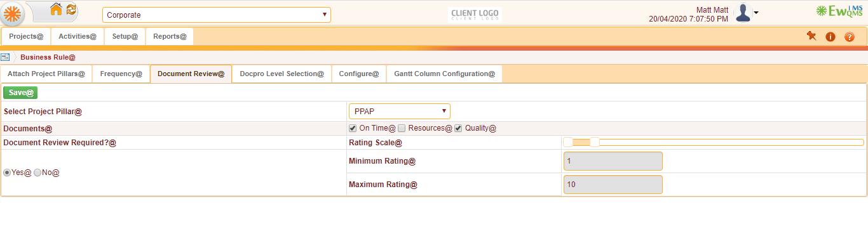Viewport: 868px width, 241px height.
Task: Open the info icon on toolbar
Action: click(830, 37)
